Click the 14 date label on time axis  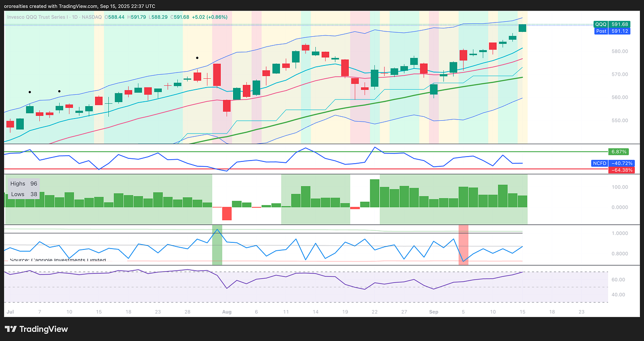click(x=316, y=312)
